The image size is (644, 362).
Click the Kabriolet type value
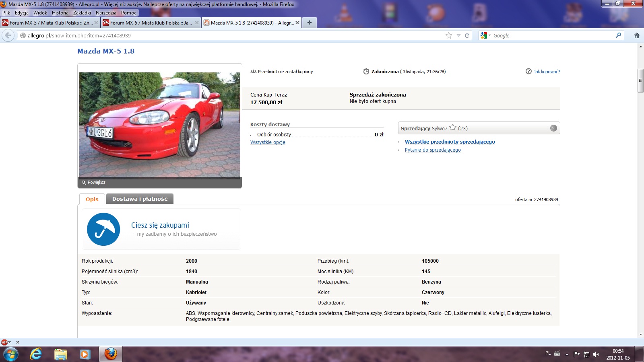[x=196, y=292]
